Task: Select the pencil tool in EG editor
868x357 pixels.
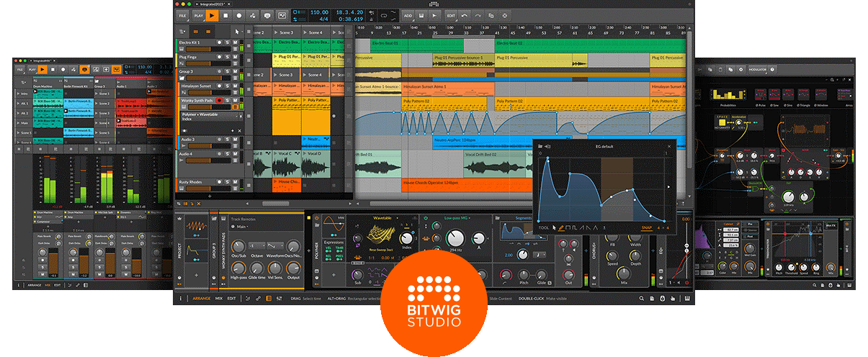Action: coord(561,227)
